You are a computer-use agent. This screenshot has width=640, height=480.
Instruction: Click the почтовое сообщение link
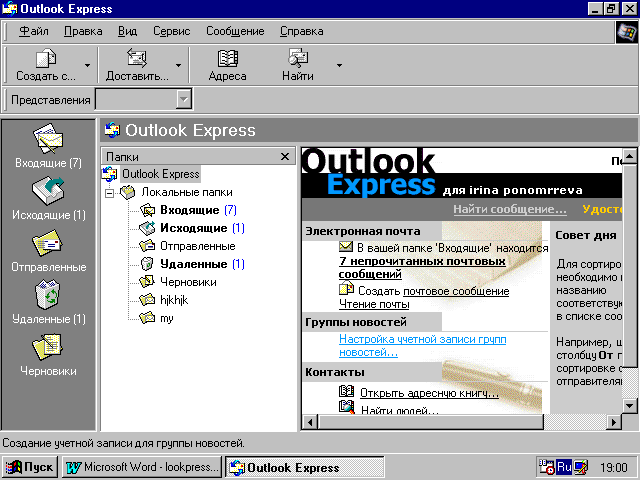pyautogui.click(x=456, y=291)
